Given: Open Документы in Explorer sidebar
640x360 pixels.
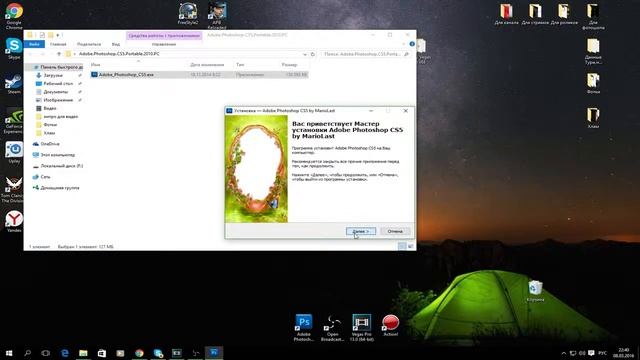Looking at the screenshot, I should [x=56, y=92].
